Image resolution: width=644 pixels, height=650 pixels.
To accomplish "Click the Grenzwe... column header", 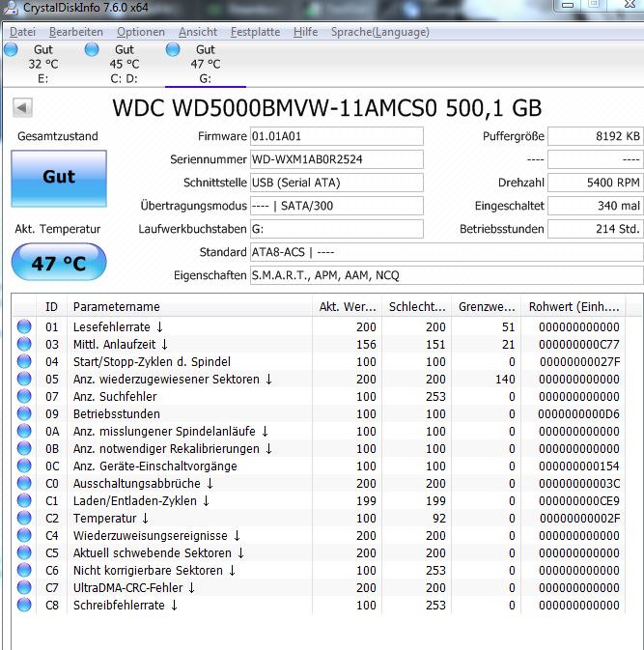I will point(487,307).
